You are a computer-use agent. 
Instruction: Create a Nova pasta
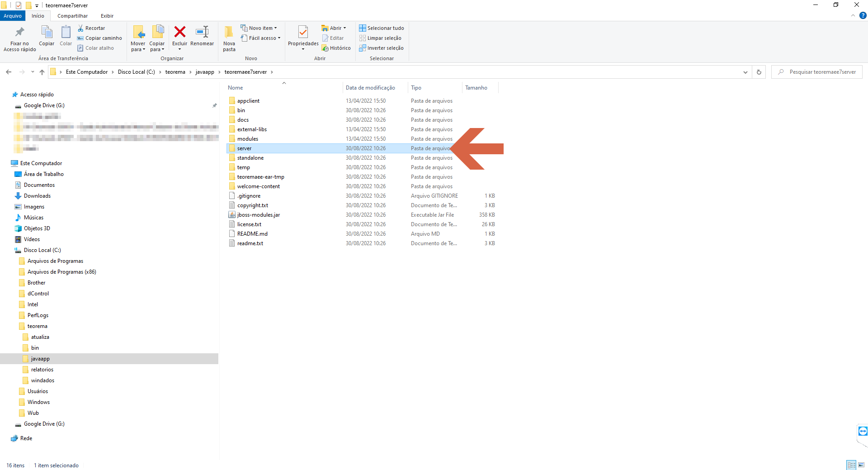[x=229, y=39]
